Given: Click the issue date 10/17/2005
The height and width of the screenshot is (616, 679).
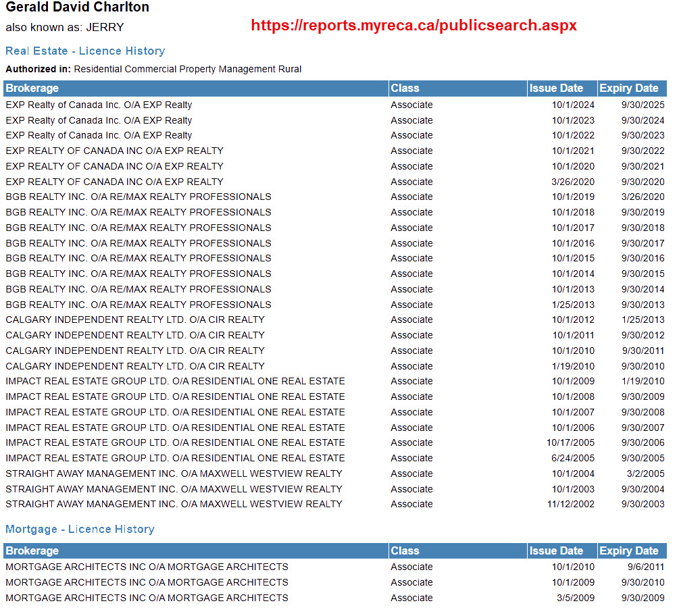Looking at the screenshot, I should click(570, 443).
